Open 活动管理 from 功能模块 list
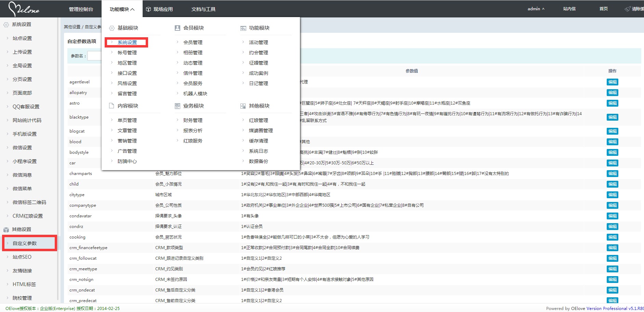This screenshot has width=644, height=312. 259,42
